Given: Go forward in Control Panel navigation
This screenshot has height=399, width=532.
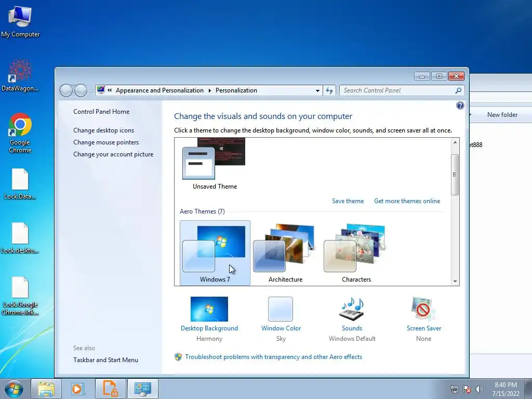Looking at the screenshot, I should (81, 90).
